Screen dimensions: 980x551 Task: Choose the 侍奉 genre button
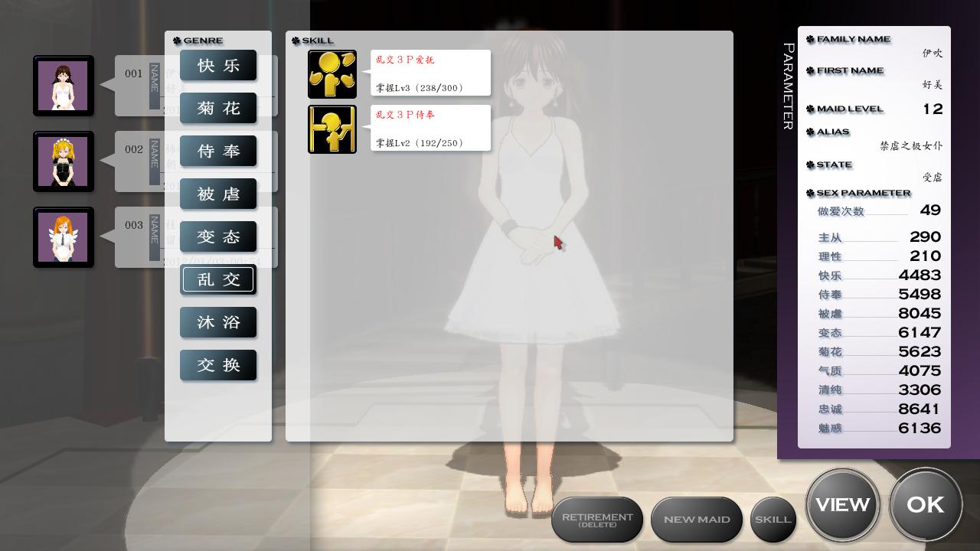tap(218, 152)
